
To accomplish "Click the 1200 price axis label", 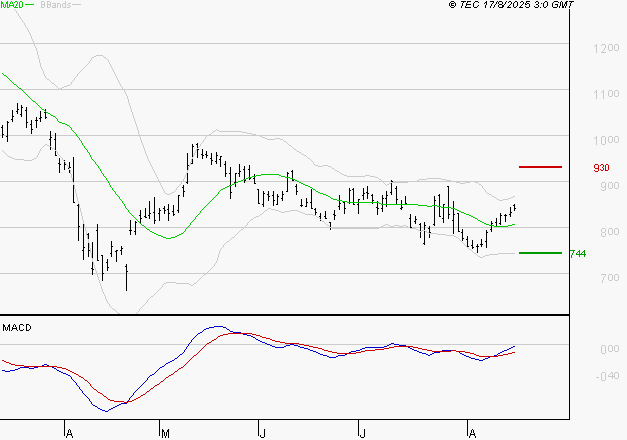I will coord(603,49).
